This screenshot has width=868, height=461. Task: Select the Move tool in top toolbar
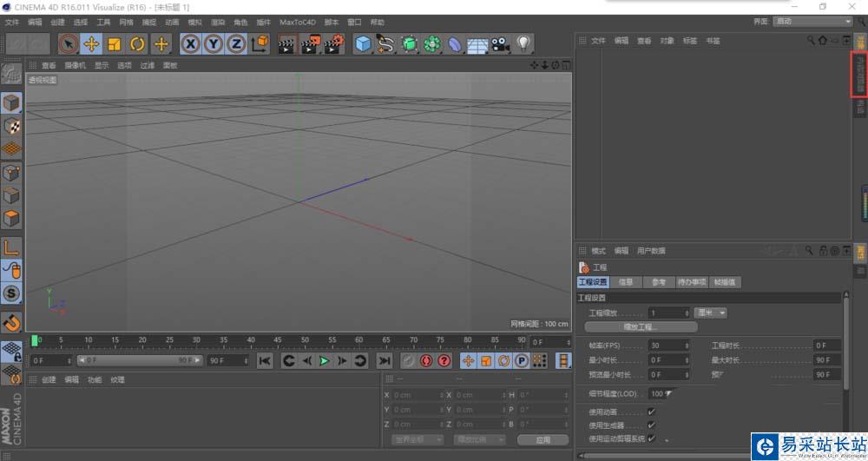point(91,43)
